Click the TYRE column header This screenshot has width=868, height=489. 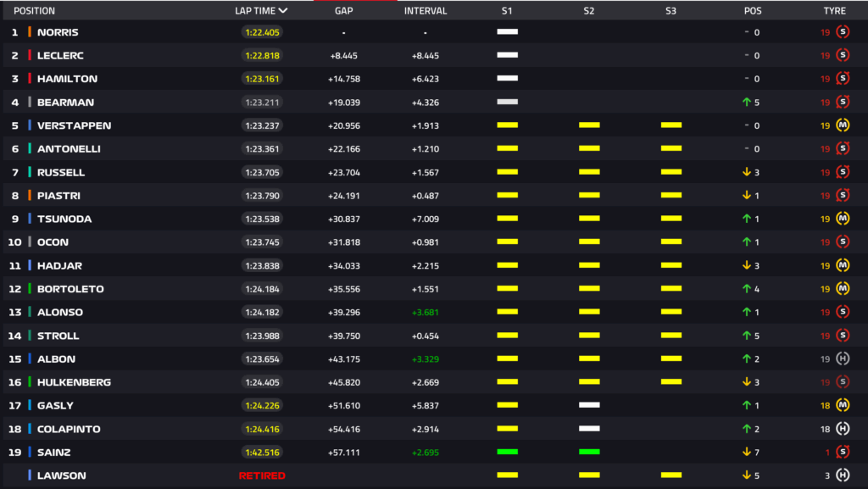pyautogui.click(x=834, y=11)
